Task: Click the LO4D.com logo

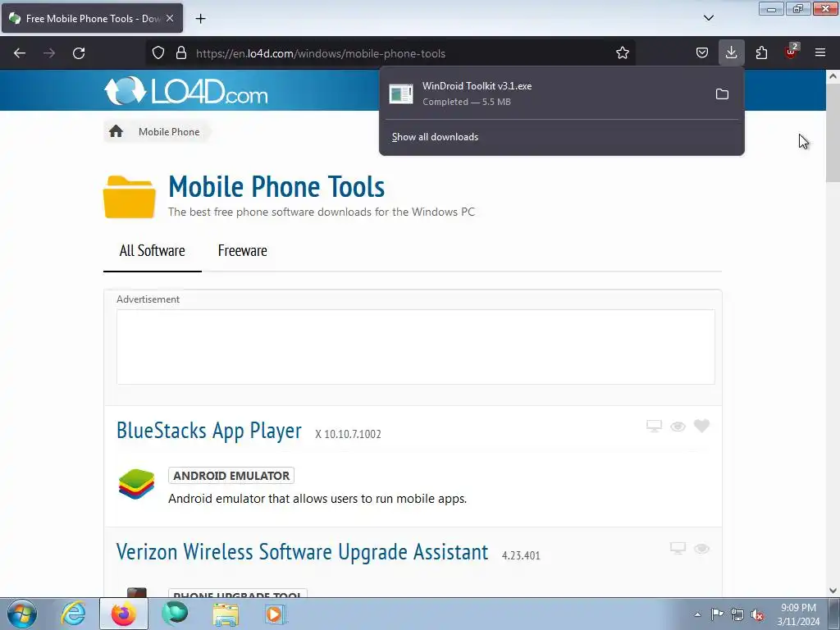Action: pyautogui.click(x=185, y=90)
